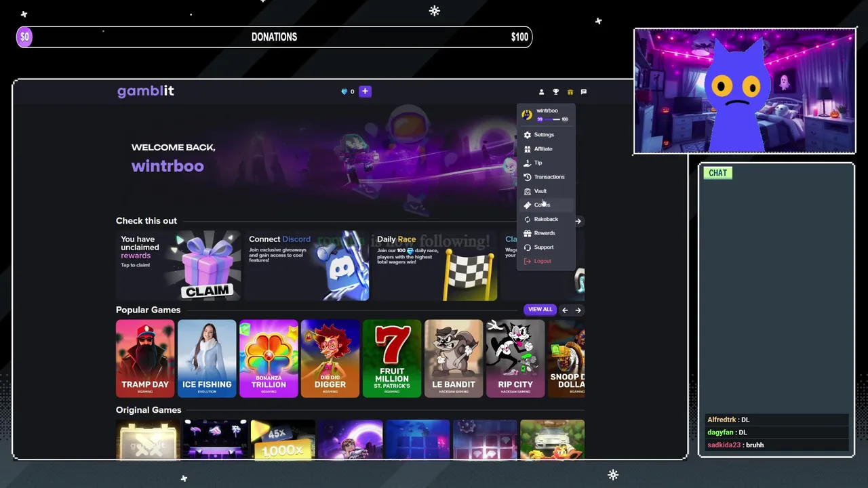868x488 pixels.
Task: Claim the unclaimed rewards gift card
Action: [178, 265]
